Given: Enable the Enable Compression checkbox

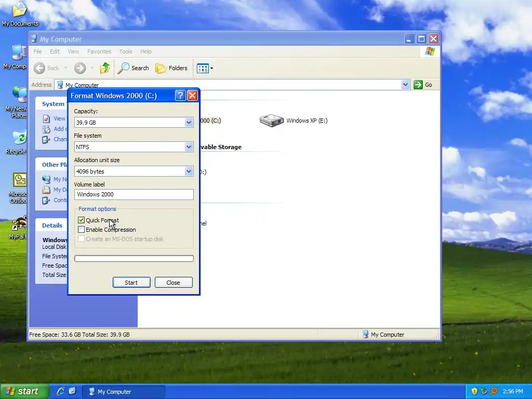Looking at the screenshot, I should tap(81, 230).
